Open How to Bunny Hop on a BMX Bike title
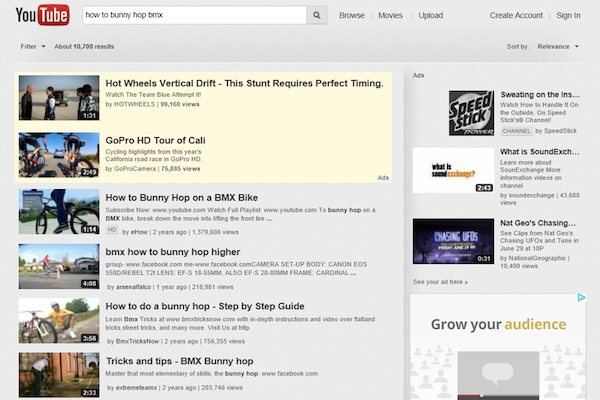Viewport: 600px width, 400px height. coord(181,198)
